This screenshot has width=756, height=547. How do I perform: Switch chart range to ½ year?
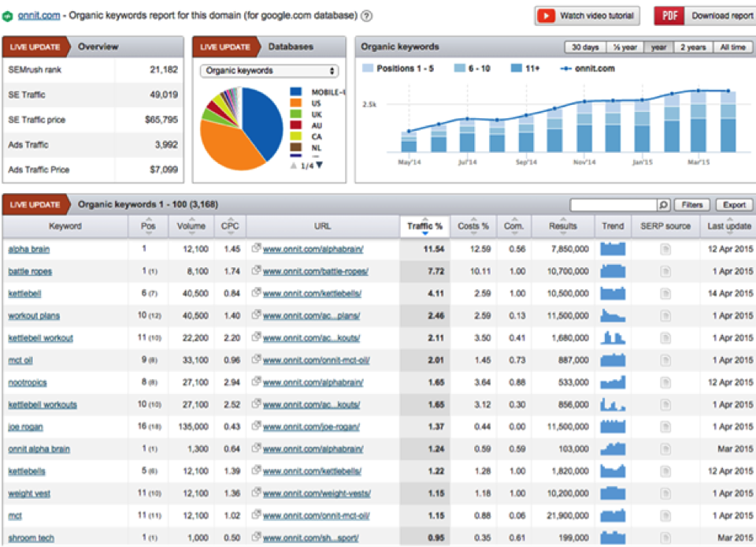coord(624,47)
